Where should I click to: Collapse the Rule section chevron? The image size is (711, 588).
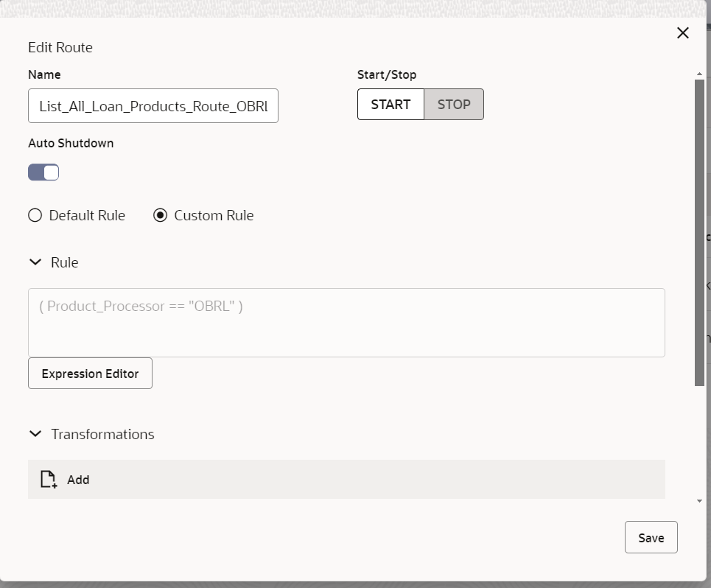(35, 262)
